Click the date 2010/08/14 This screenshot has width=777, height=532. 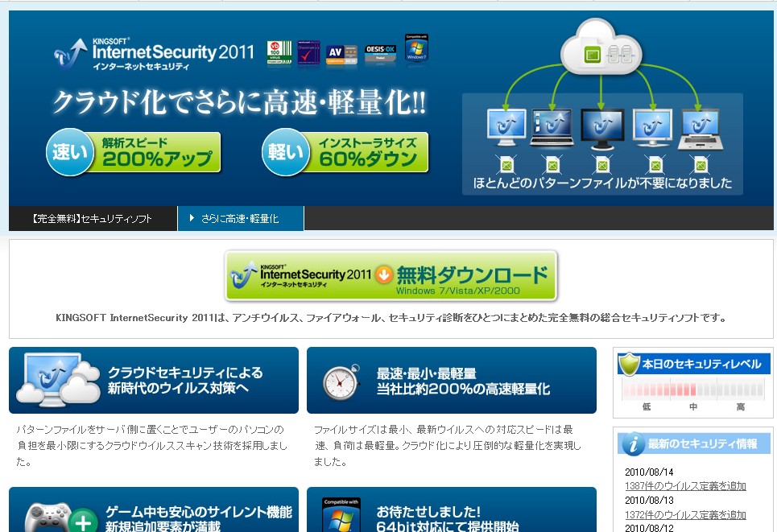pos(649,472)
